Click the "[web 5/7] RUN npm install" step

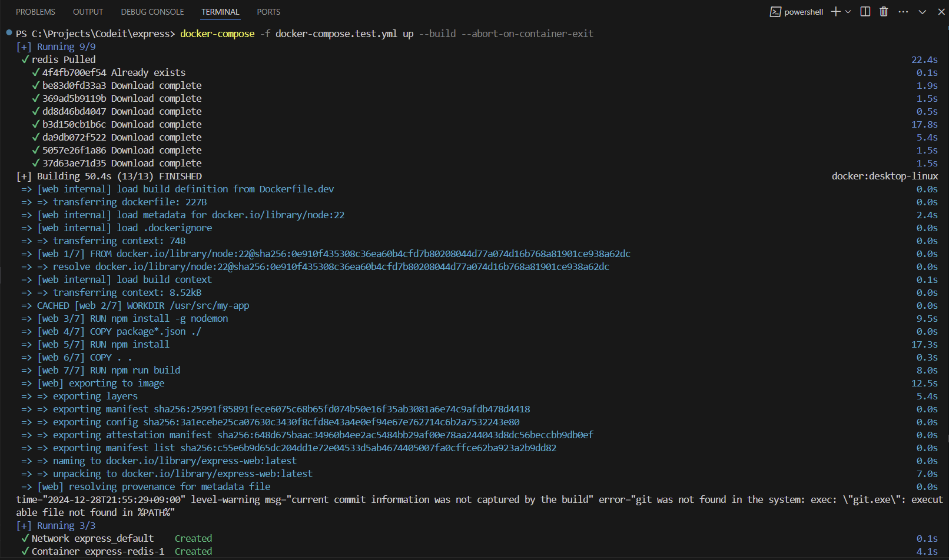95,344
